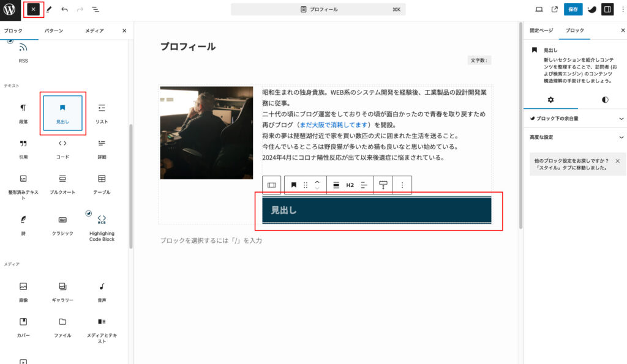The width and height of the screenshot is (627, 364).
Task: Insert a 詳細 details block
Action: pyautogui.click(x=102, y=149)
